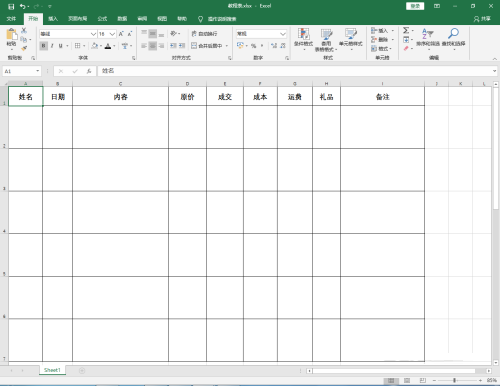Click the Decrease Font Size icon
500x386 pixels.
point(130,34)
